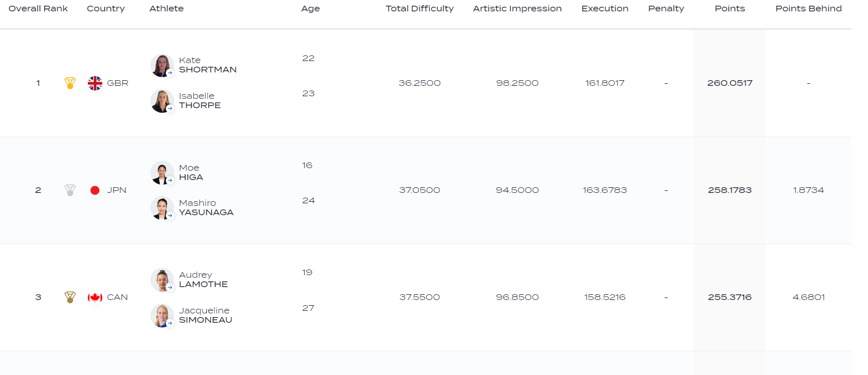The image size is (868, 375).
Task: Click the Points column header
Action: pos(730,9)
